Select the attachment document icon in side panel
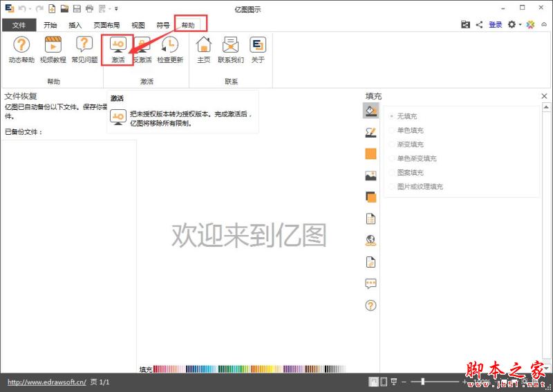This screenshot has height=392, width=553. click(x=371, y=262)
